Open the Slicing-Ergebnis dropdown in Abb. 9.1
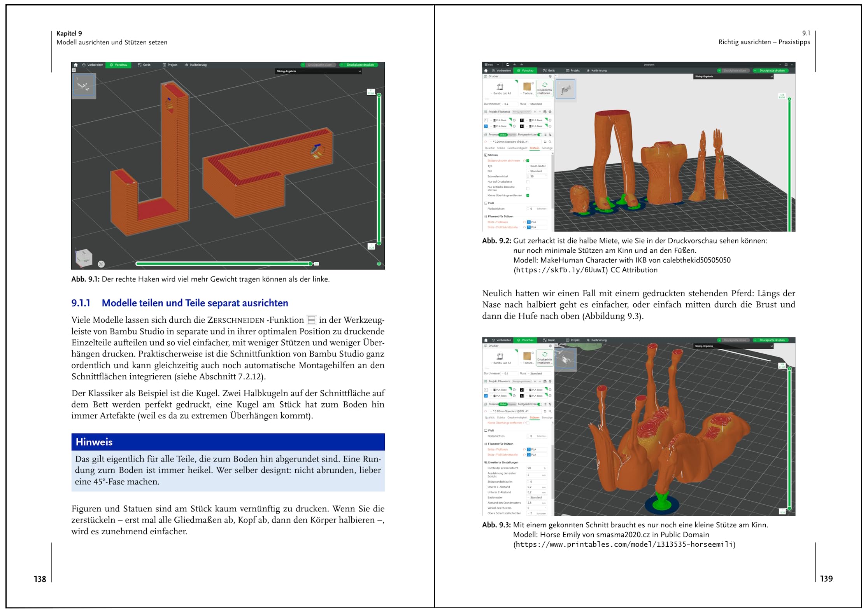This screenshot has height=614, width=868. coord(319,72)
